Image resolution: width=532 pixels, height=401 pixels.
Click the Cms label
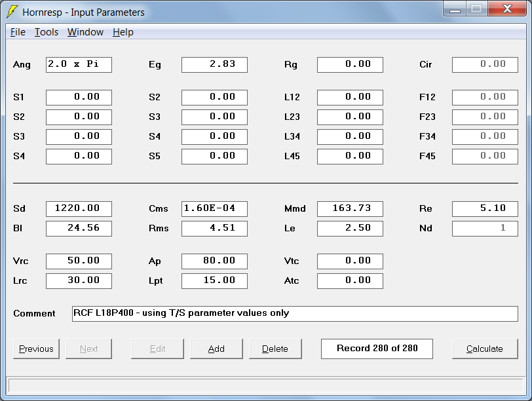pyautogui.click(x=159, y=208)
